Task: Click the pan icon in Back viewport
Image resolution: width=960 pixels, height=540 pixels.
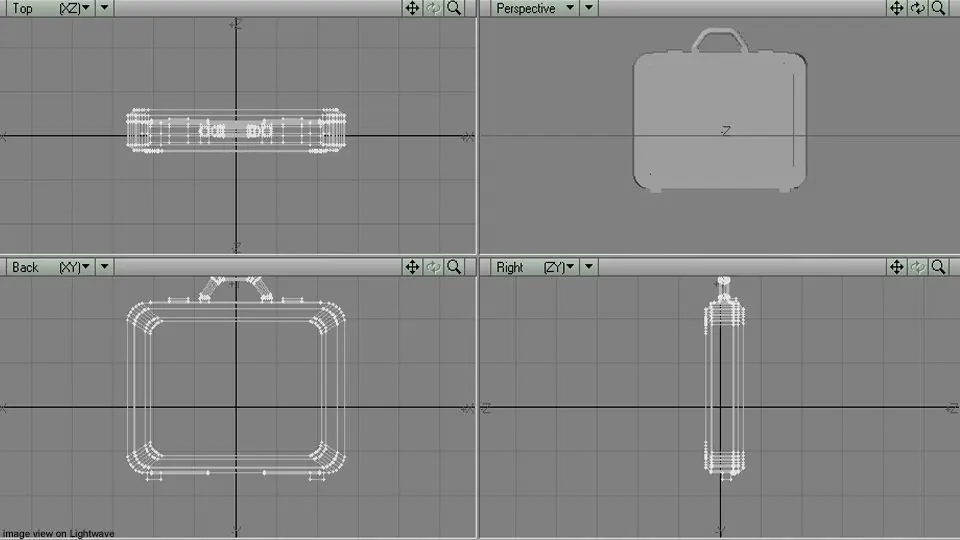Action: [x=412, y=267]
